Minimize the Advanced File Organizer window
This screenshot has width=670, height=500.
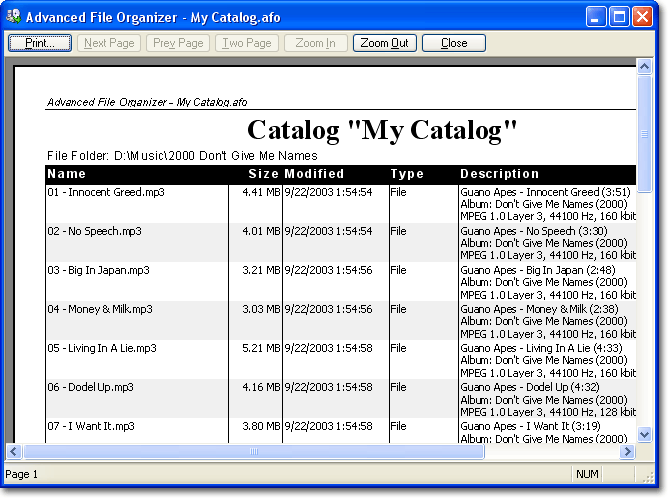597,16
